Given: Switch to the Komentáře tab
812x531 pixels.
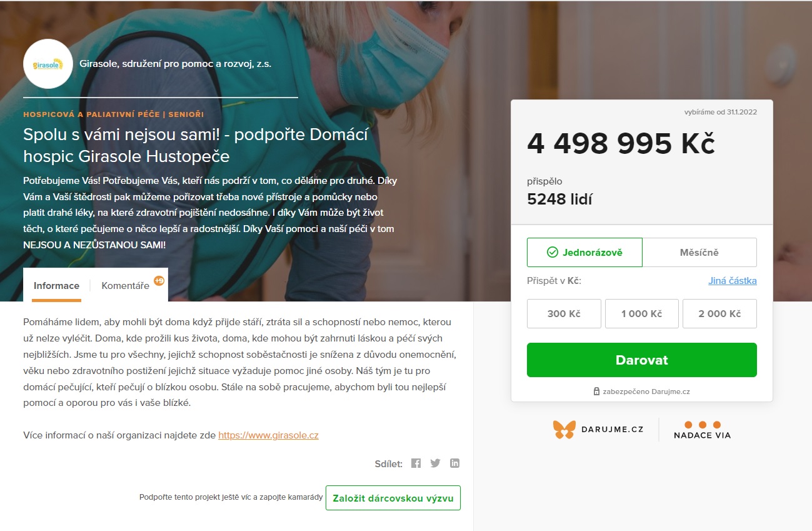Looking at the screenshot, I should tap(124, 285).
